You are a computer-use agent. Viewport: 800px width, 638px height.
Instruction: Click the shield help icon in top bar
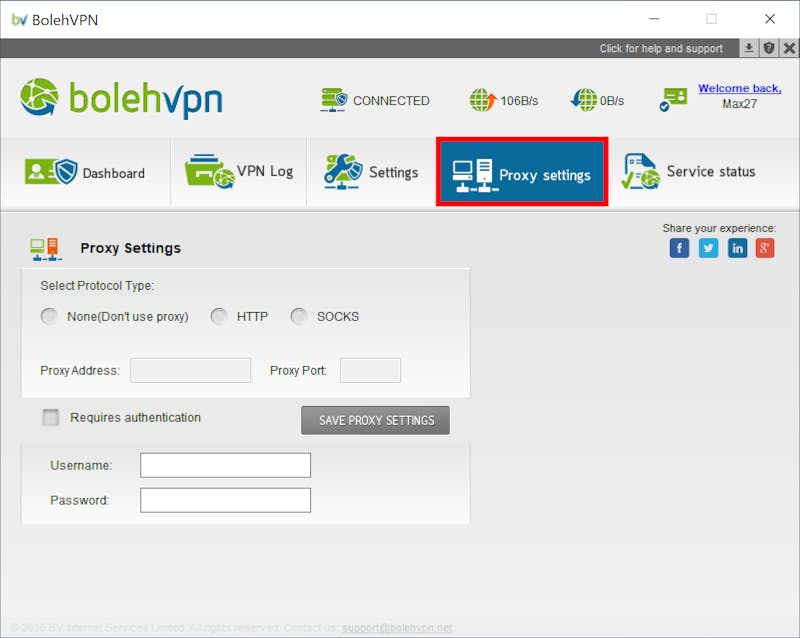(x=769, y=48)
